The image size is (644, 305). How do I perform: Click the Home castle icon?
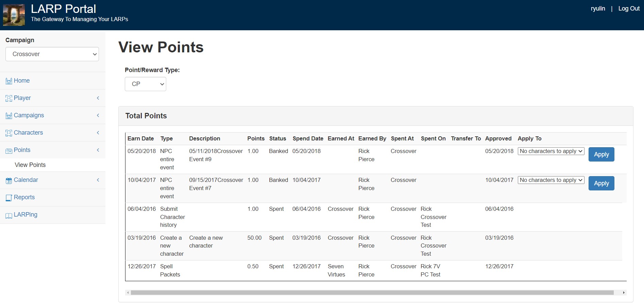click(9, 81)
